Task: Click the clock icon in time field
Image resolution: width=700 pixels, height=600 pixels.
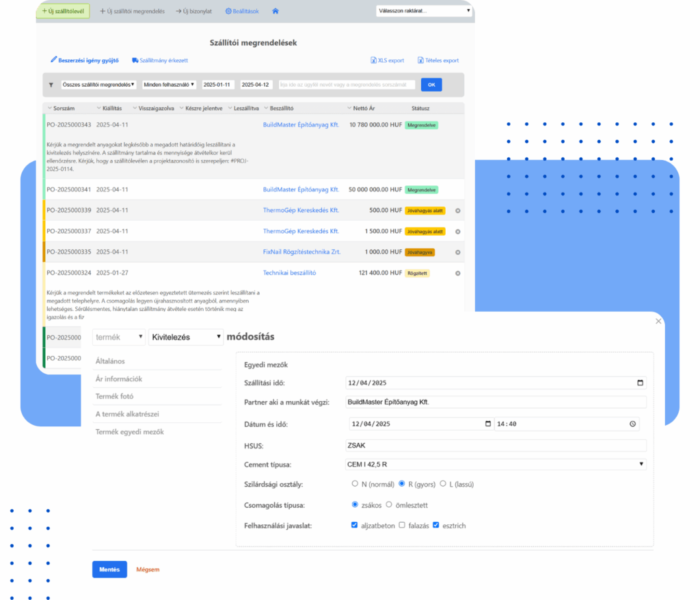Action: coord(632,424)
